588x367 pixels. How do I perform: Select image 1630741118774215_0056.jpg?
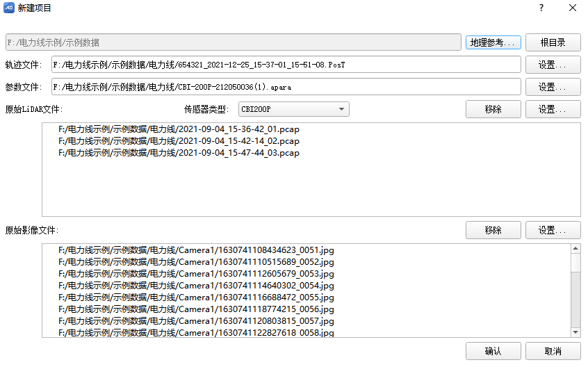point(196,309)
